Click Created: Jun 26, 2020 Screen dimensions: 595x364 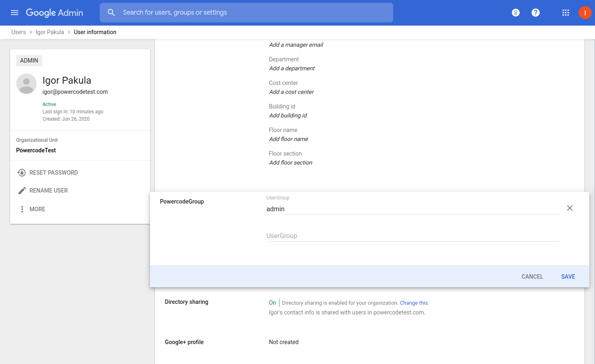pyautogui.click(x=66, y=119)
